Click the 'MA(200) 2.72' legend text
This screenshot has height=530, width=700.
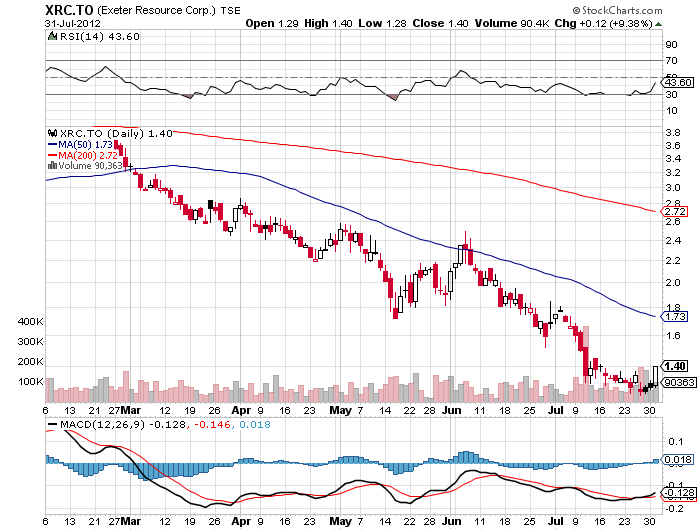tap(88, 155)
